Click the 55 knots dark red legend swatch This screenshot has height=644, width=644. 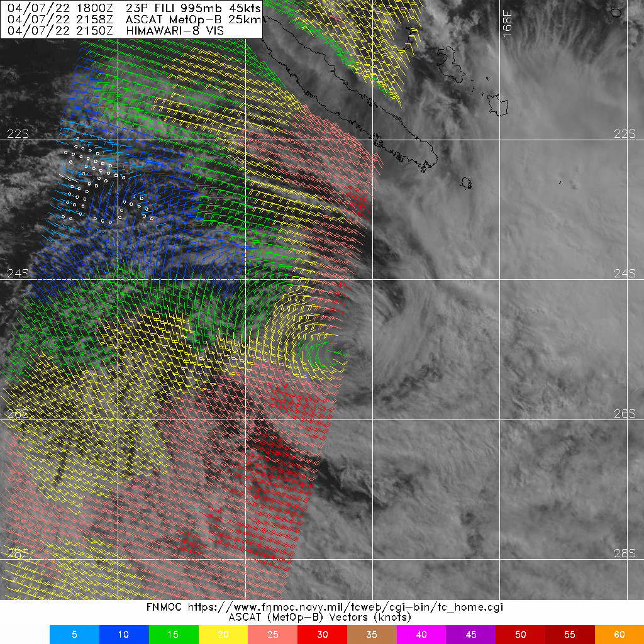pos(570,635)
